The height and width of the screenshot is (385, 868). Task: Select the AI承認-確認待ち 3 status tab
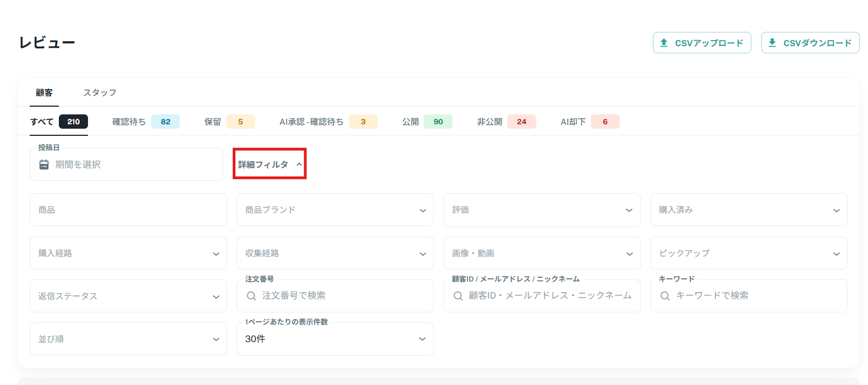[328, 122]
